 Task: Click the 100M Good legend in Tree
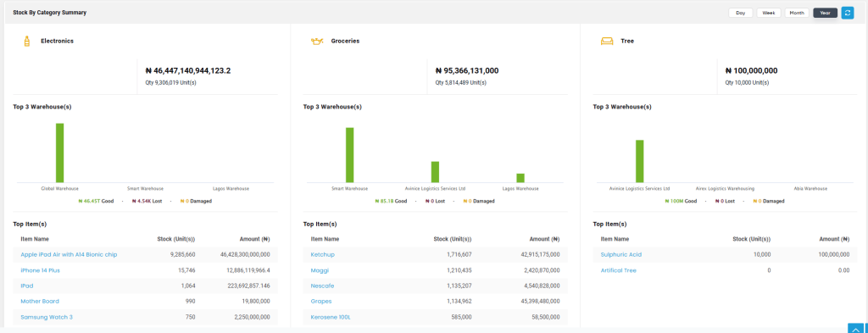click(x=681, y=202)
